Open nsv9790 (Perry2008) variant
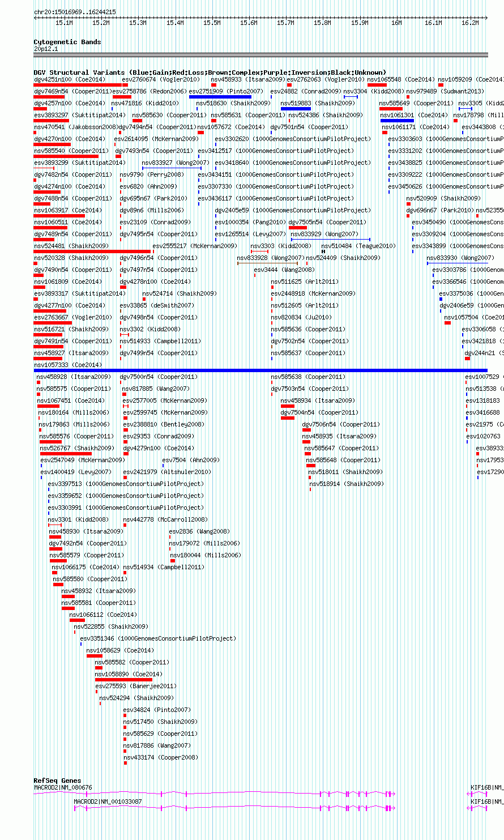The image size is (504, 840). coord(152,175)
